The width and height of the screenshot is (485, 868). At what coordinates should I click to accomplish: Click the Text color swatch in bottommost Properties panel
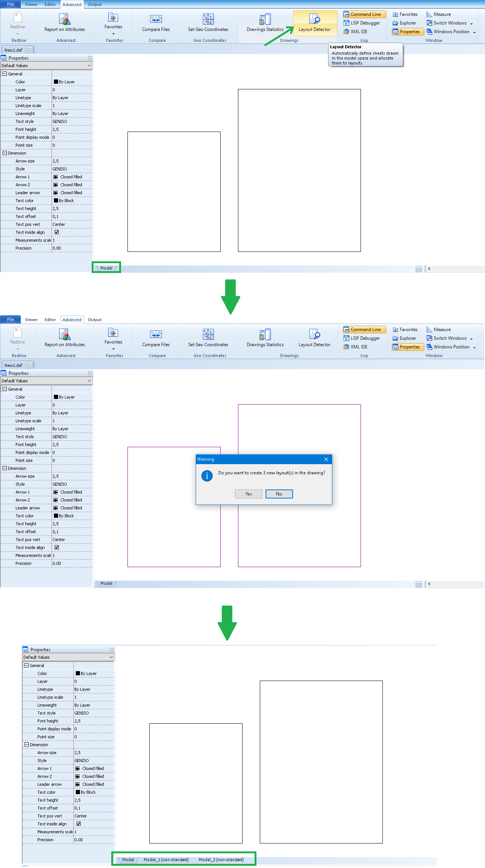[78, 792]
